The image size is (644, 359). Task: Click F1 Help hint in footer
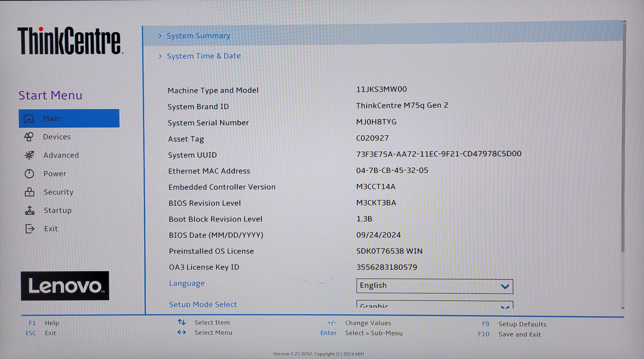(x=44, y=323)
